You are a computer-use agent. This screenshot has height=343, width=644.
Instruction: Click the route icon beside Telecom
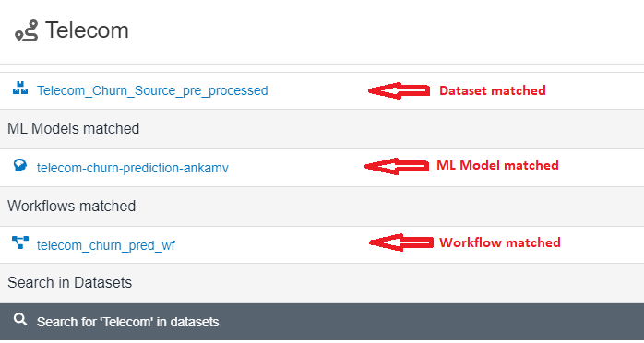[x=26, y=30]
